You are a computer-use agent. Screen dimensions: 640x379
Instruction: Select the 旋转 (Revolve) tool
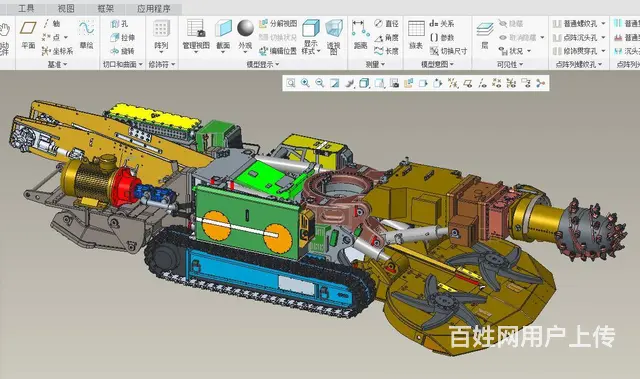[x=122, y=51]
